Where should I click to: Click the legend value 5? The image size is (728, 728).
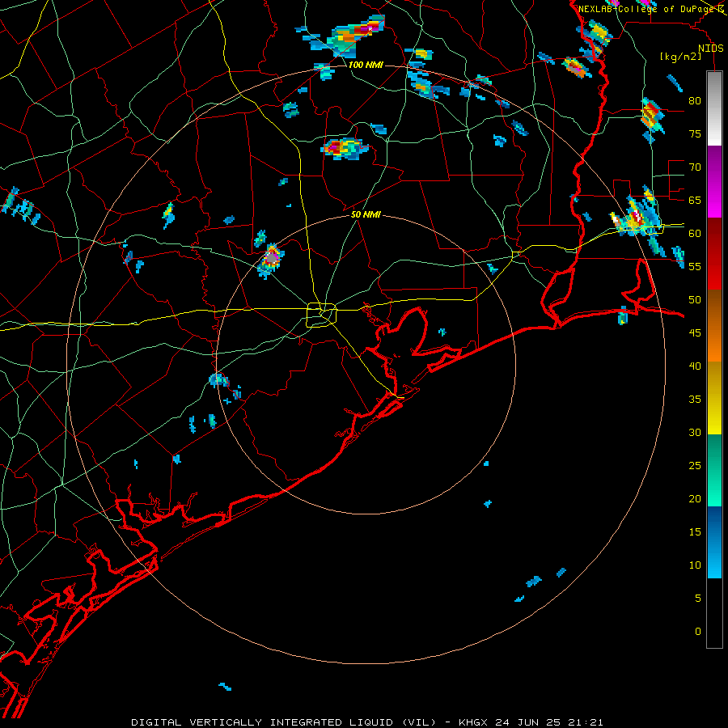coord(698,599)
